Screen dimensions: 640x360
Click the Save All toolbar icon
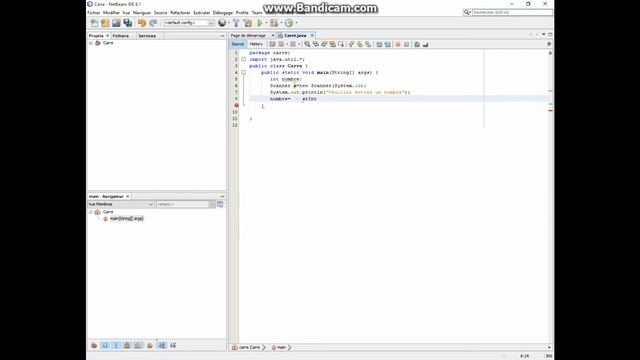coord(128,23)
